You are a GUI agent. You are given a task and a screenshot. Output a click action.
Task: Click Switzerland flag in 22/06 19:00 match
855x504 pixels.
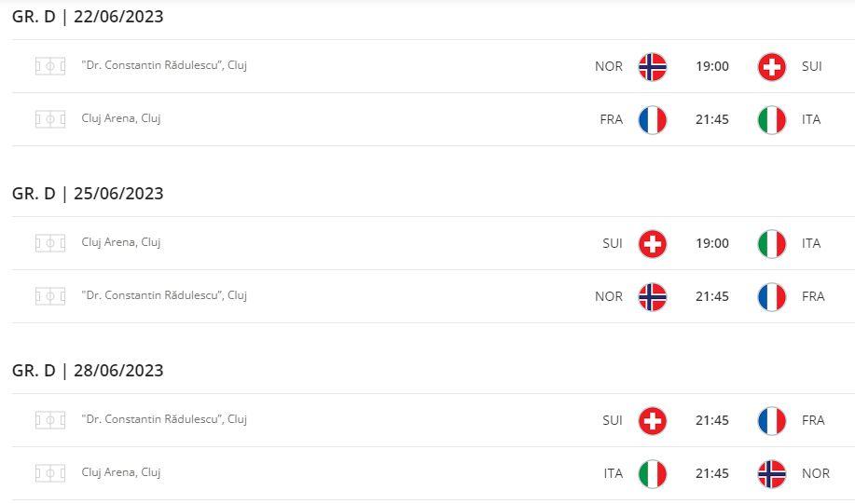pos(772,66)
